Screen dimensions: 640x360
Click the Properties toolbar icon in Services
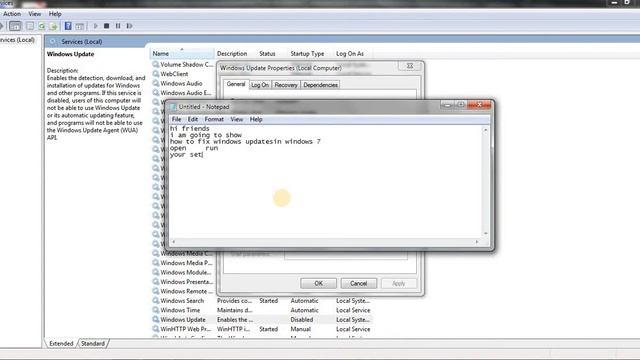(x=30, y=26)
